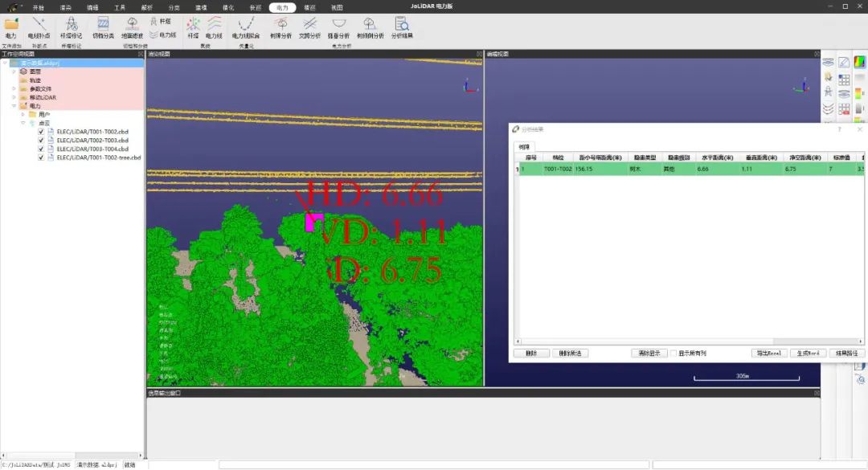Click the rainbow color ramp icon on right toolbar
The image size is (868, 470).
[860, 61]
